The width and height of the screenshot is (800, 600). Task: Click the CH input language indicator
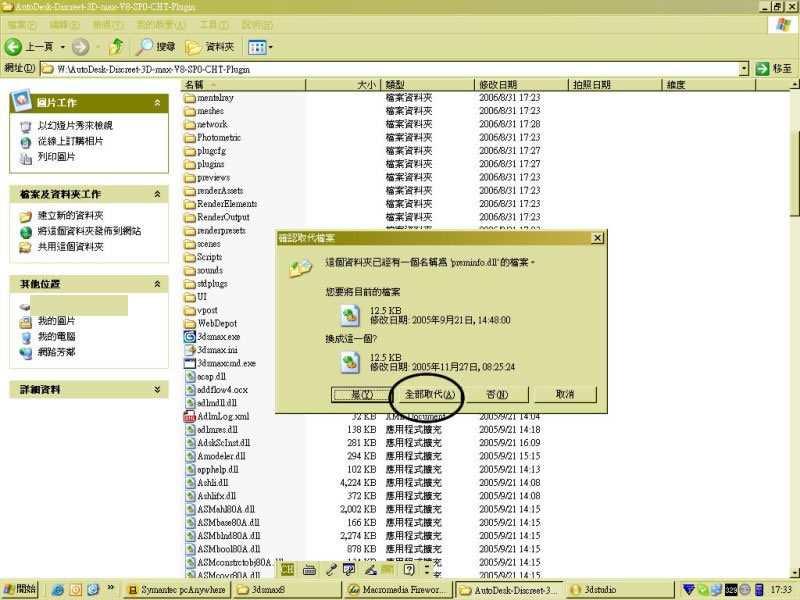[287, 570]
